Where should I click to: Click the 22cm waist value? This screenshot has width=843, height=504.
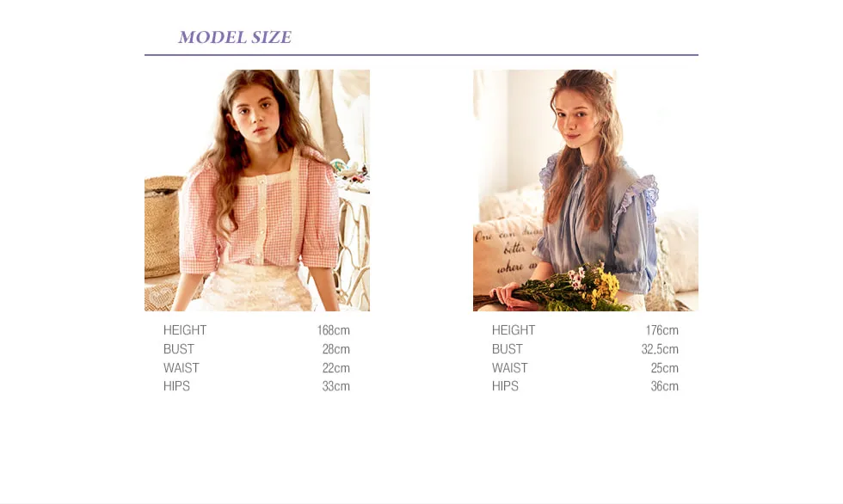pyautogui.click(x=336, y=368)
